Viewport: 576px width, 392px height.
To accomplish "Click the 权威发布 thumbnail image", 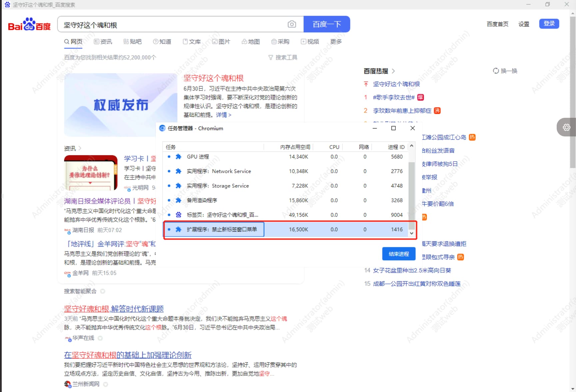I will [121, 105].
